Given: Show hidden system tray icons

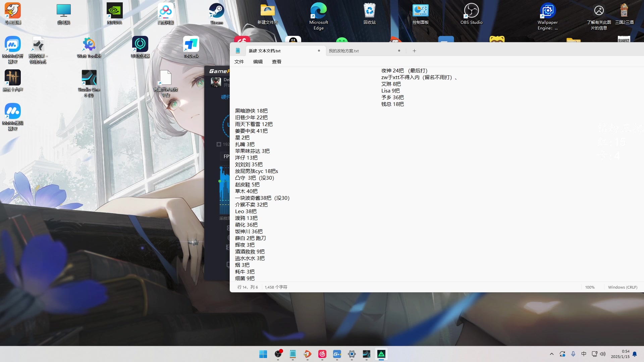Looking at the screenshot, I should point(552,354).
